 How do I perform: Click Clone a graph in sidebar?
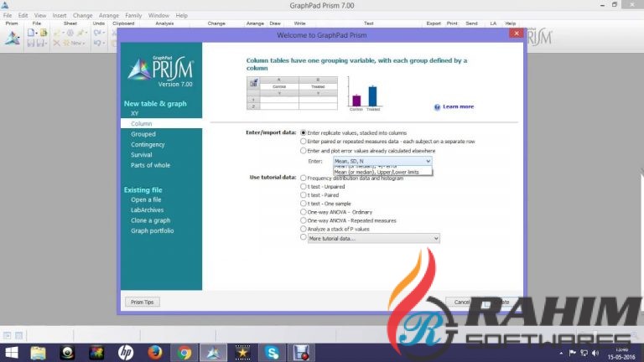click(x=151, y=220)
